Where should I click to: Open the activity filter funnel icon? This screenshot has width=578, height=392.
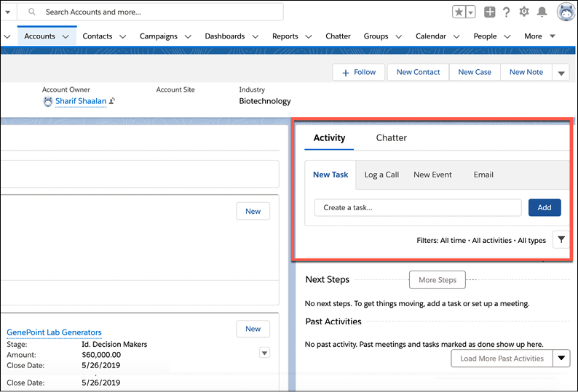tap(561, 240)
